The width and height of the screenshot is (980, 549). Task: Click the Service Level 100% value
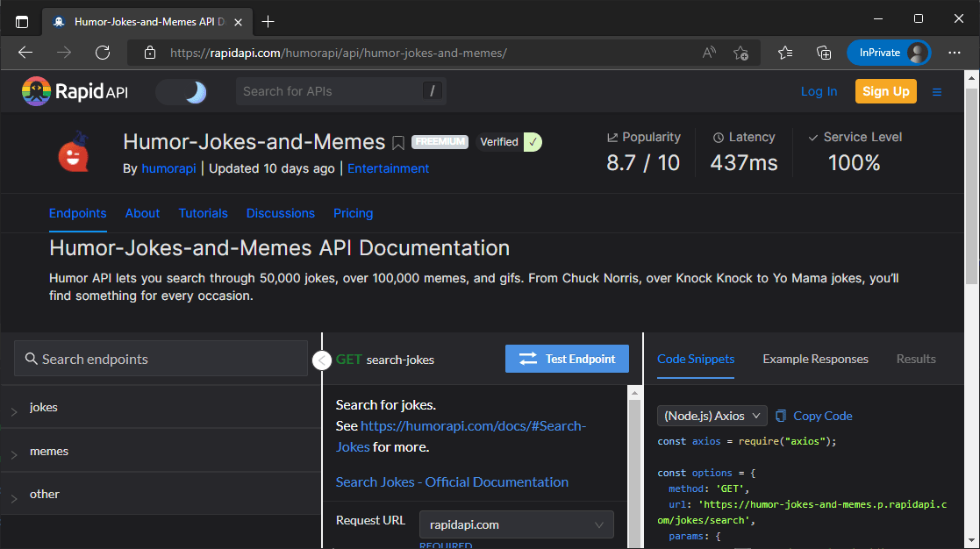854,163
